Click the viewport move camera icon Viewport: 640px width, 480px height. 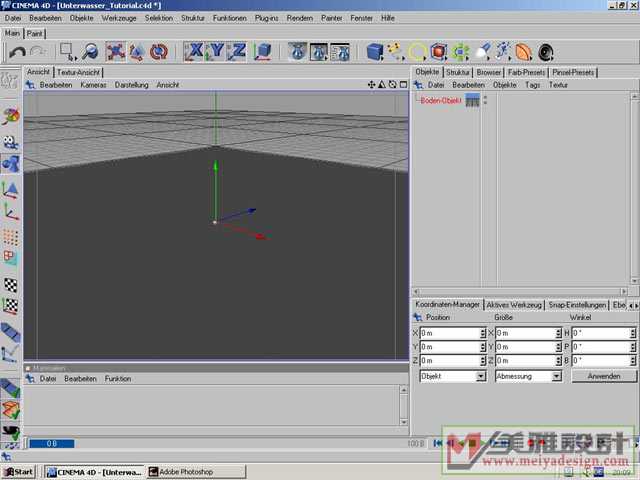pos(371,84)
